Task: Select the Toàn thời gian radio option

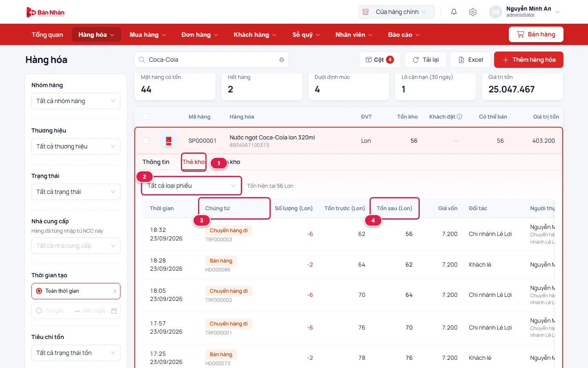Action: point(39,291)
